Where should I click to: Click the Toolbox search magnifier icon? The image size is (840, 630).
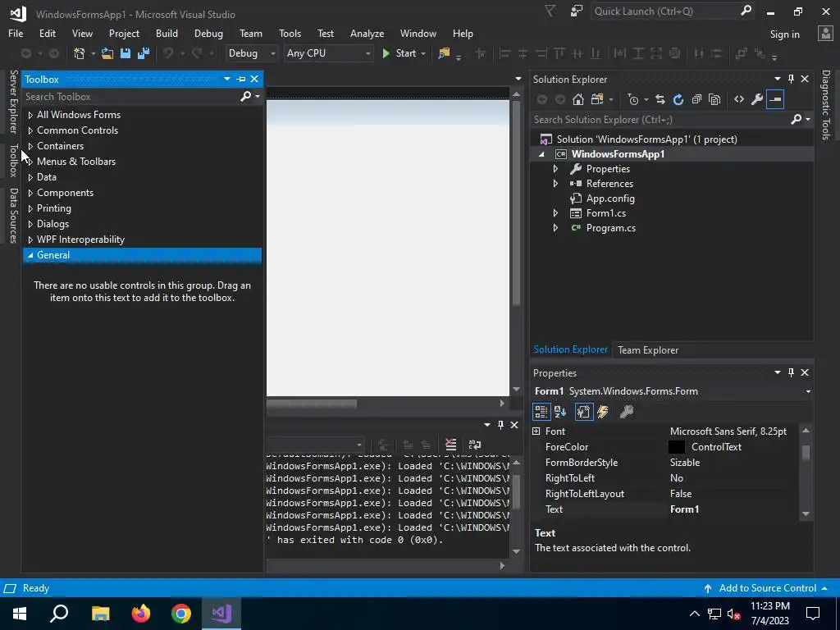[x=246, y=97]
